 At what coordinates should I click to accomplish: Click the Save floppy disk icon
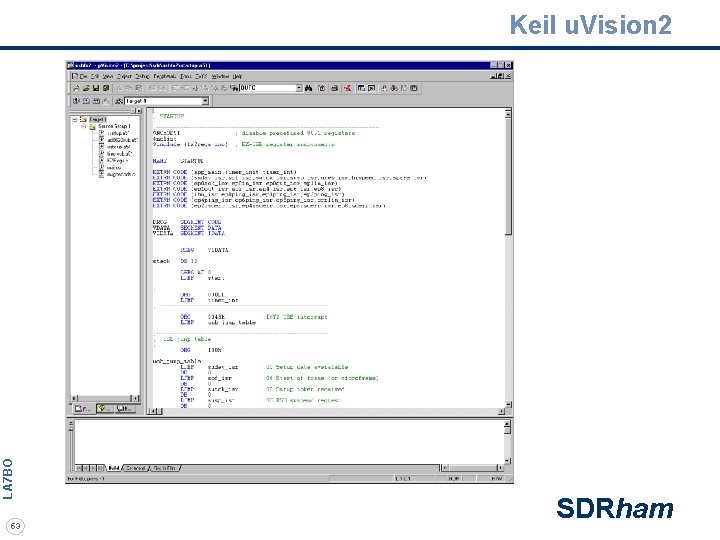(96, 88)
